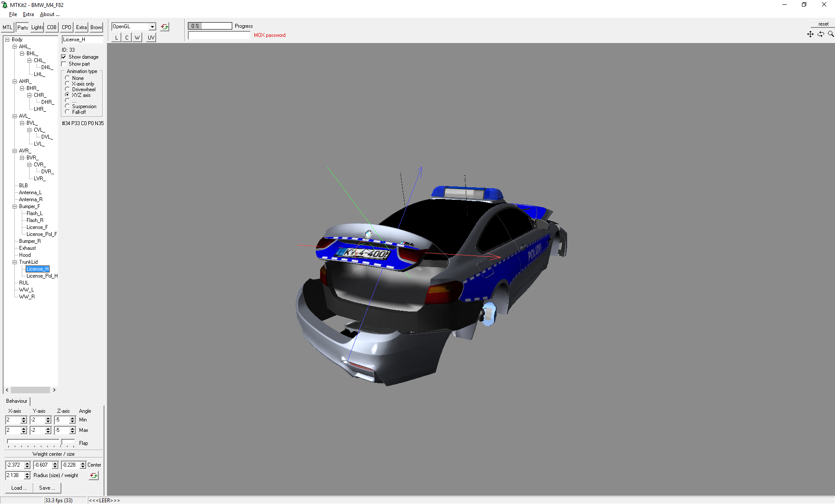835x504 pixels.
Task: Select the unnamed '...' animation type radio
Action: pyautogui.click(x=67, y=101)
